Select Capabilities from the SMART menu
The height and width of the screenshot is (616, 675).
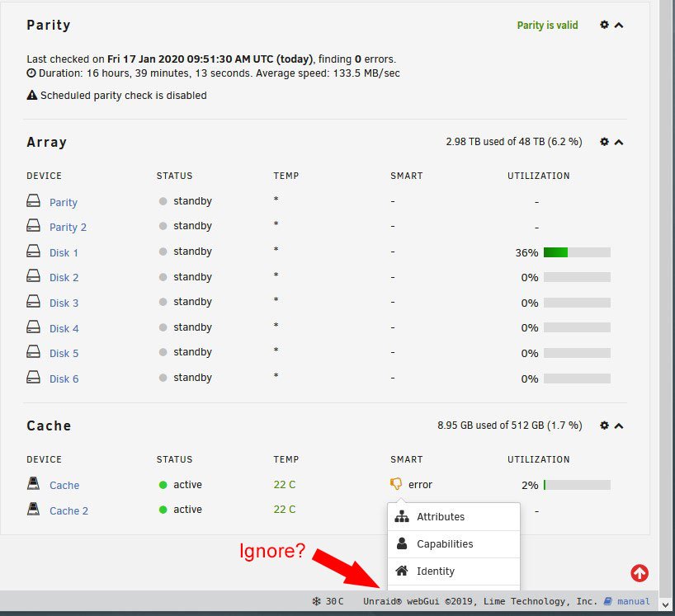click(454, 544)
